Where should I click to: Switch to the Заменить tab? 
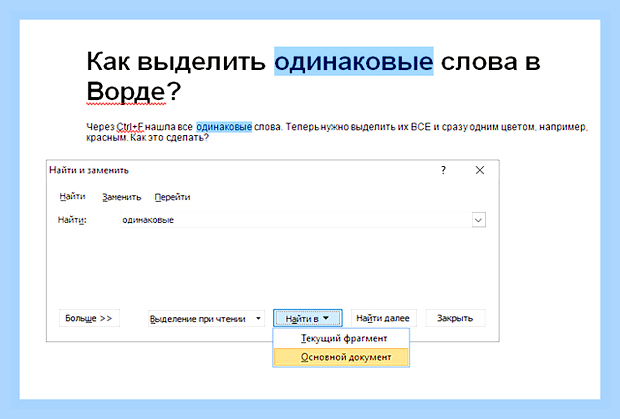[121, 197]
